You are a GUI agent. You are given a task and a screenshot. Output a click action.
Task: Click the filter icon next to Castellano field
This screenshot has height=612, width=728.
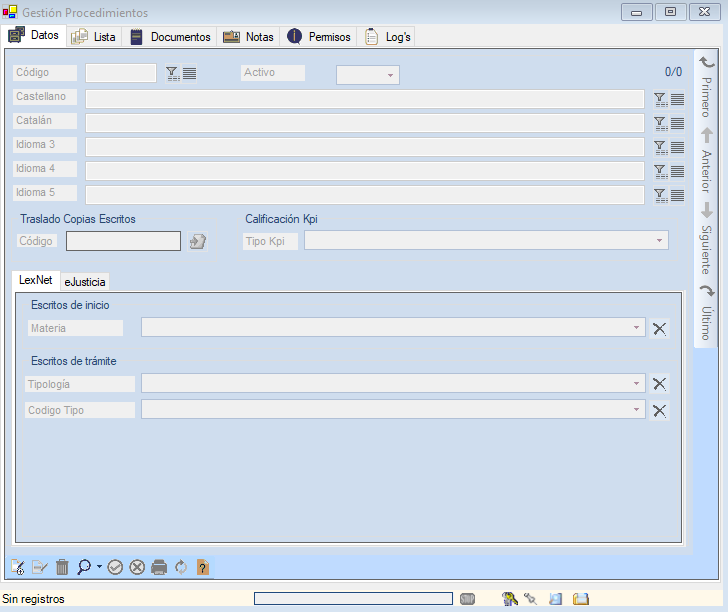(x=660, y=98)
